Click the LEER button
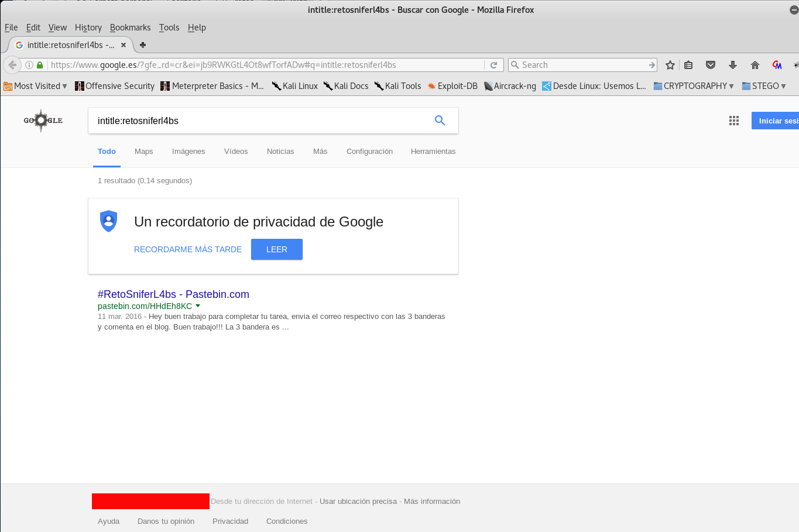 coord(277,249)
